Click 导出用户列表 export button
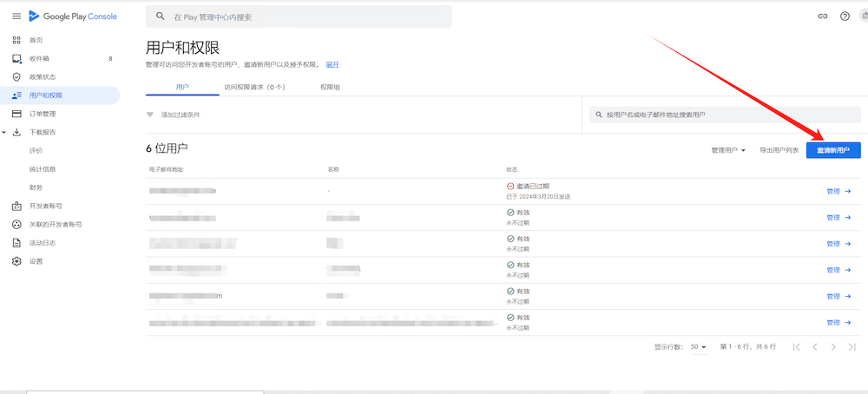The image size is (868, 394). [x=779, y=150]
